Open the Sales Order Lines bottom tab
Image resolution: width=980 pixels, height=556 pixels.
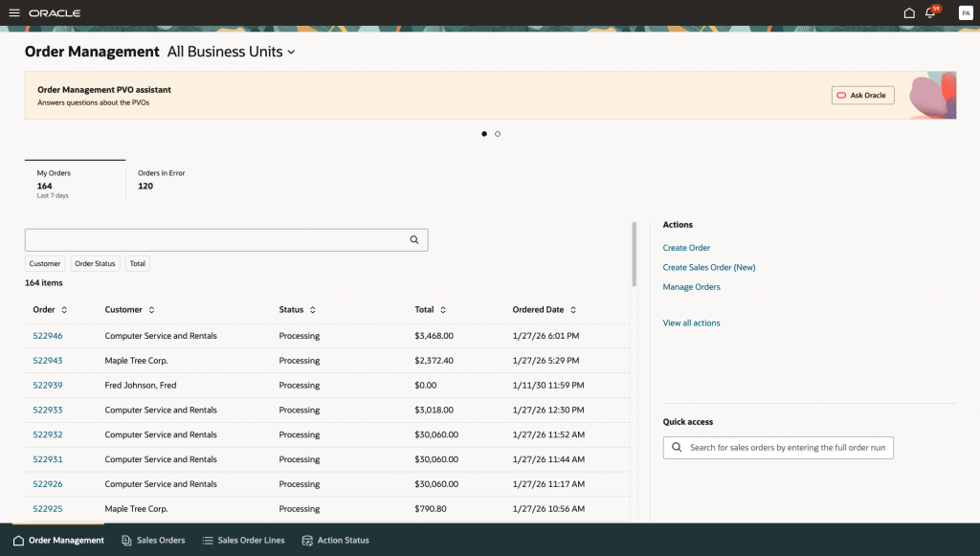coord(243,541)
